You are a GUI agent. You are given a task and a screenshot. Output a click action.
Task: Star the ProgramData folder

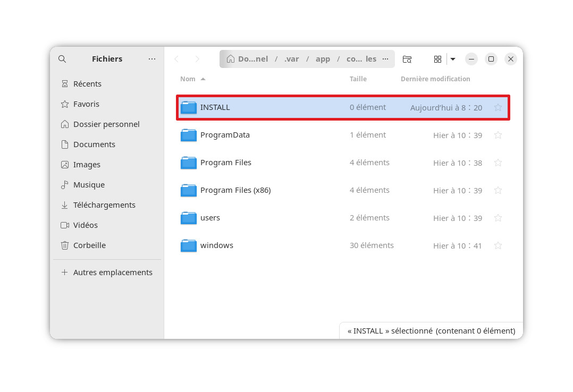point(498,135)
